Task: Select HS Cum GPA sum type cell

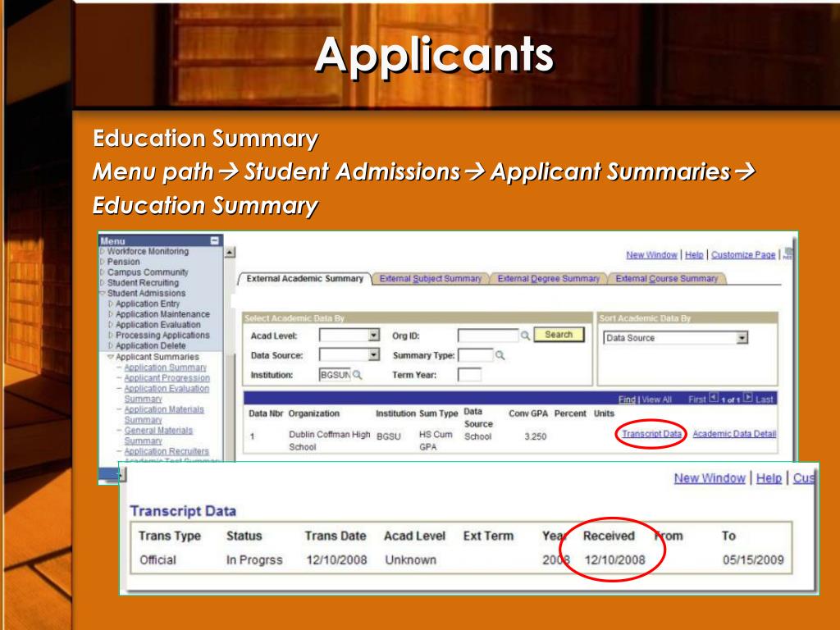Action: pos(435,441)
